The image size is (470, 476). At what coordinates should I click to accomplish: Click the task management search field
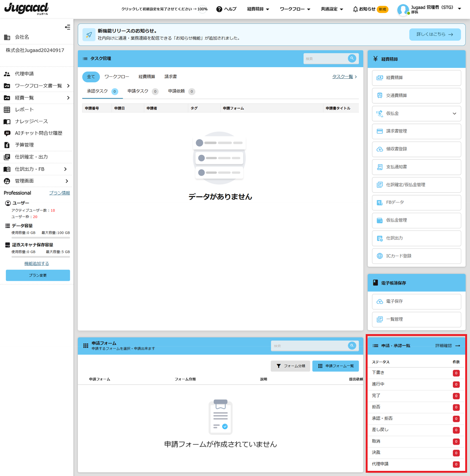325,59
